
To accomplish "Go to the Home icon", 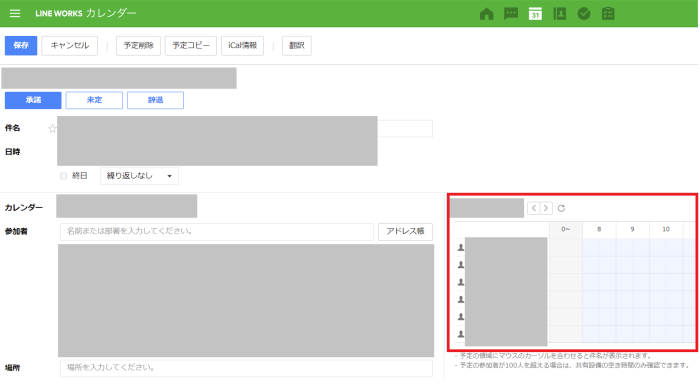I will coord(487,14).
